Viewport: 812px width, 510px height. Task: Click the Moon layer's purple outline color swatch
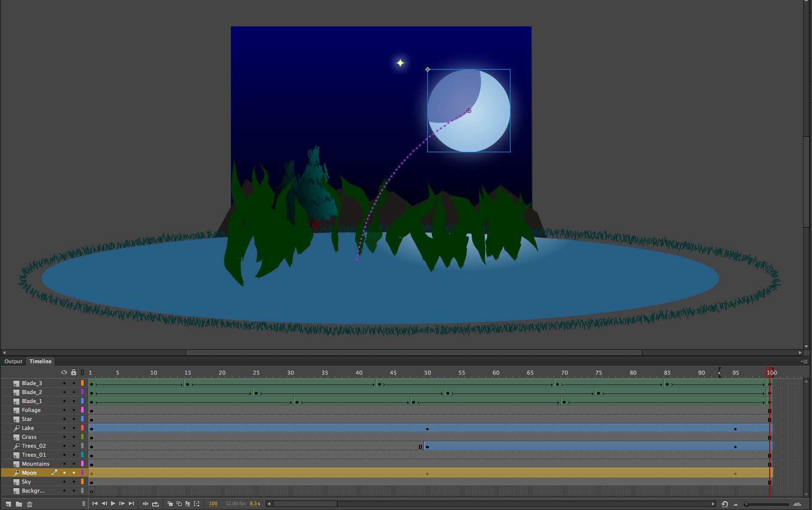(82, 472)
